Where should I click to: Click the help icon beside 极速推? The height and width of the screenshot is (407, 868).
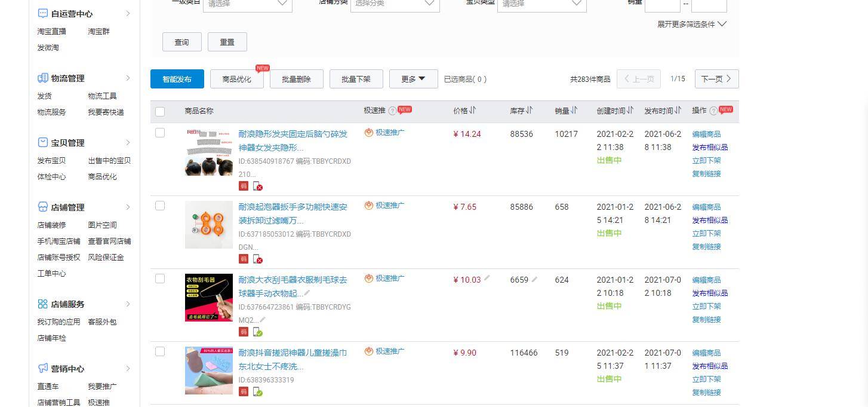click(x=392, y=111)
